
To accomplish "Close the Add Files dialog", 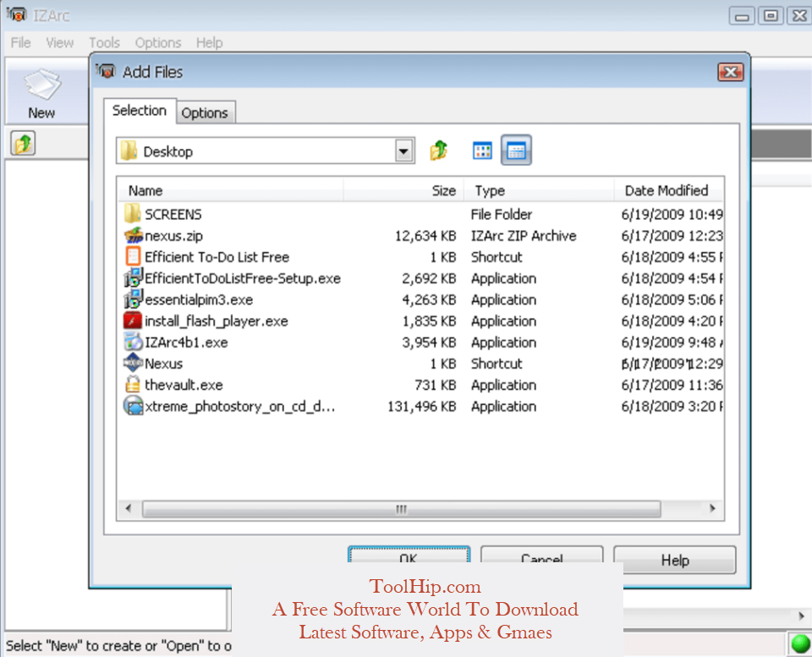I will [730, 72].
